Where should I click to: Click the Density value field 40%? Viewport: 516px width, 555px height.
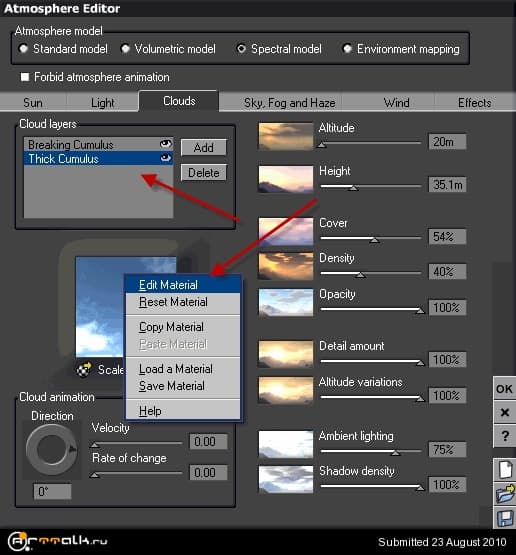[x=447, y=271]
